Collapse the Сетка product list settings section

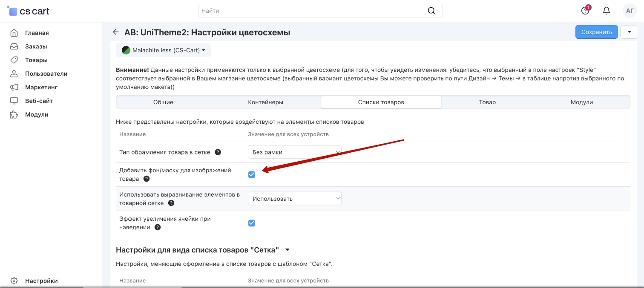[x=287, y=250]
